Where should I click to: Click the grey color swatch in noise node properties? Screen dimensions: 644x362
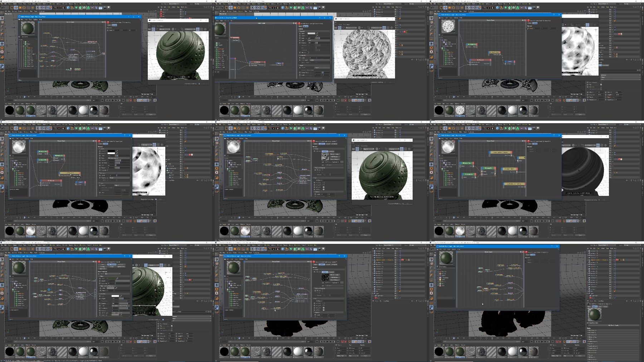[x=311, y=33]
